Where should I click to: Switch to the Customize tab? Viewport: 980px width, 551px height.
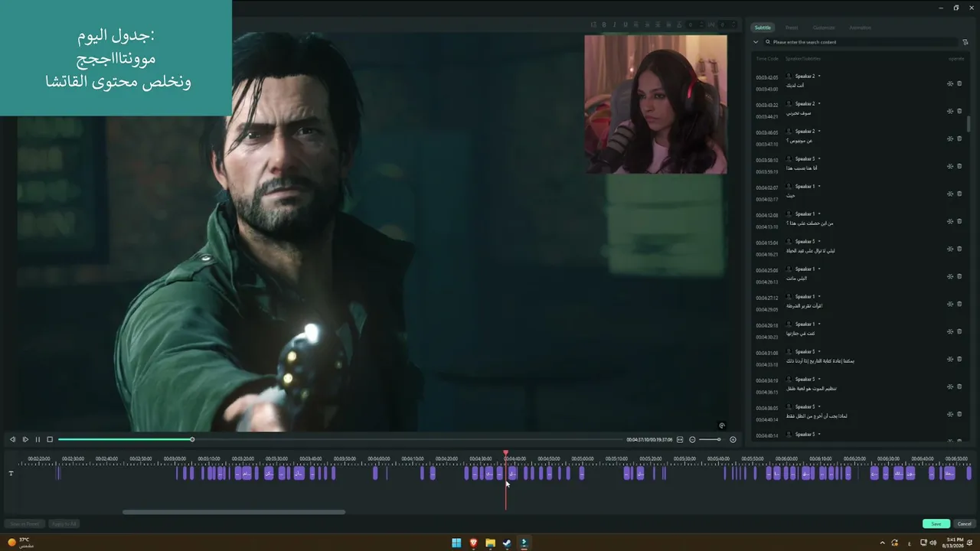click(x=824, y=28)
